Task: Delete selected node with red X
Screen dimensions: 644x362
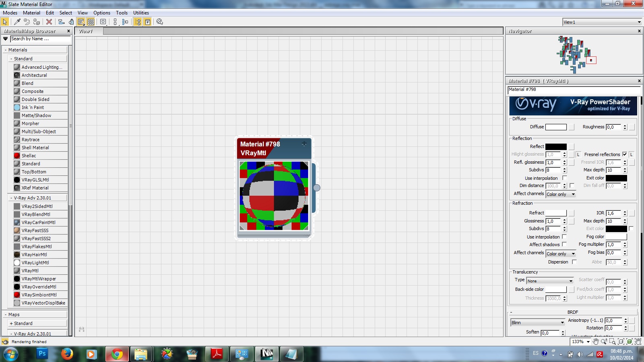Action: 49,22
